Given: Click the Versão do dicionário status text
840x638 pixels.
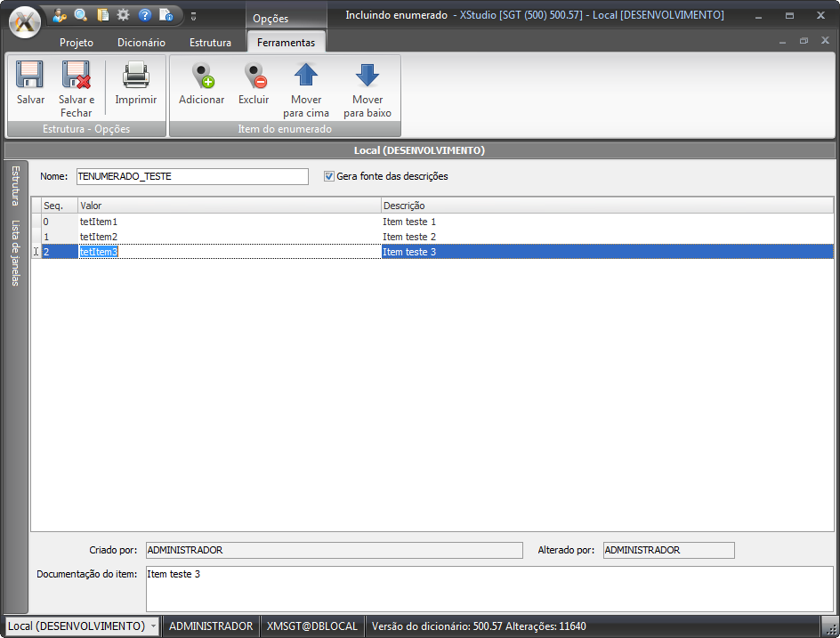Looking at the screenshot, I should point(479,626).
